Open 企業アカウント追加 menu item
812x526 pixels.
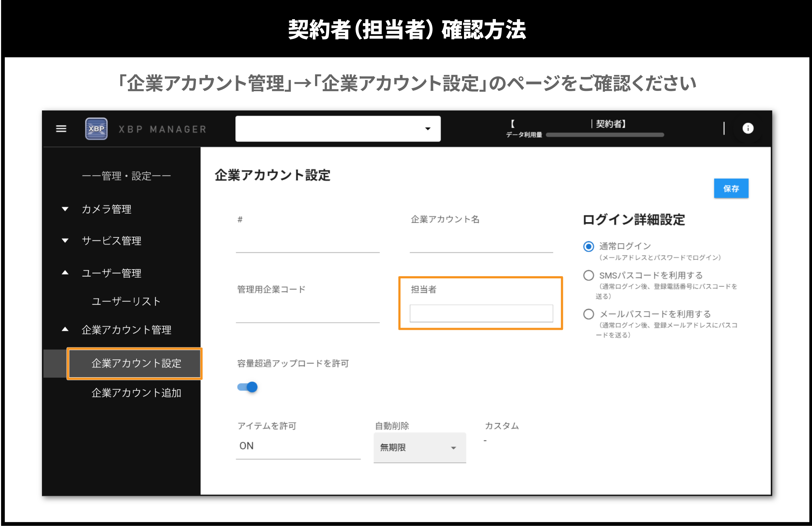coord(136,393)
